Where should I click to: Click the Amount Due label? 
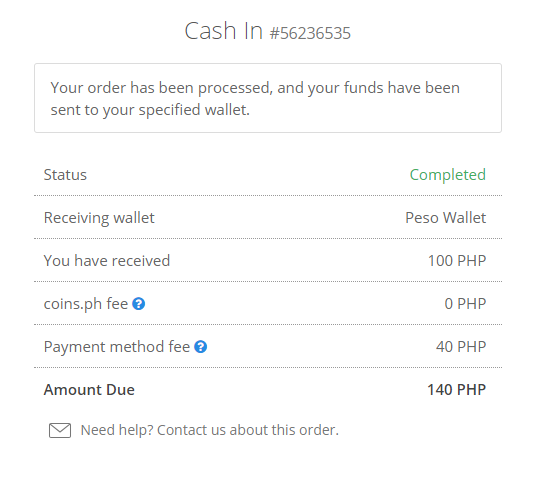click(x=89, y=390)
